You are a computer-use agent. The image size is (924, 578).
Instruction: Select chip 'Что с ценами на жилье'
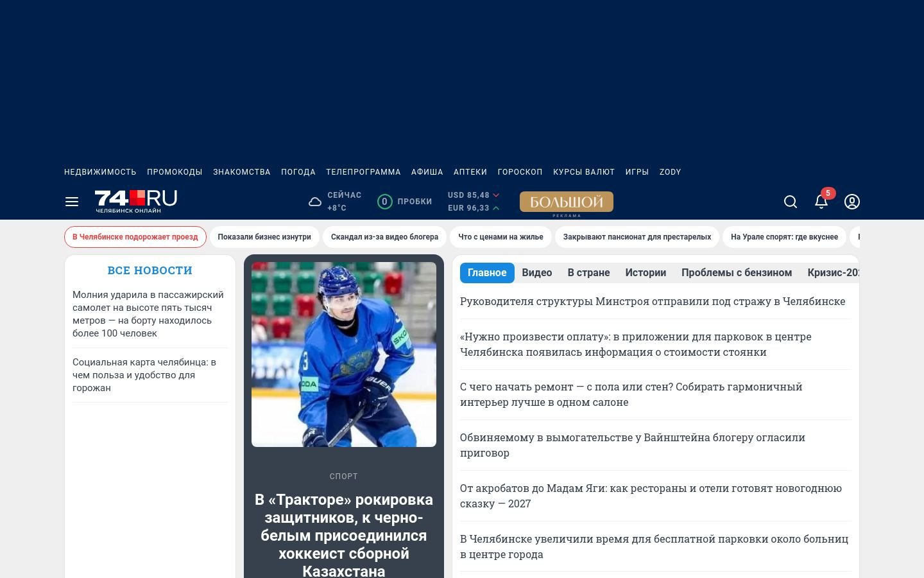[x=501, y=237]
